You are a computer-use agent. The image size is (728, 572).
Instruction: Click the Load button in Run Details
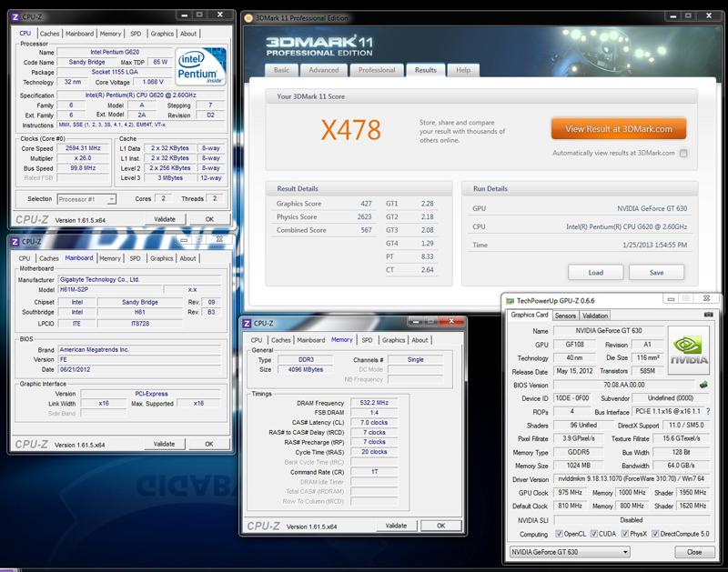596,272
